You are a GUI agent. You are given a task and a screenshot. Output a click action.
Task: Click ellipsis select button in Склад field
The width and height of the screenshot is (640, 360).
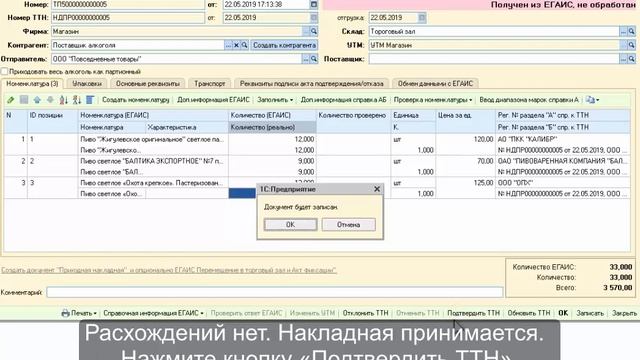[x=623, y=31]
